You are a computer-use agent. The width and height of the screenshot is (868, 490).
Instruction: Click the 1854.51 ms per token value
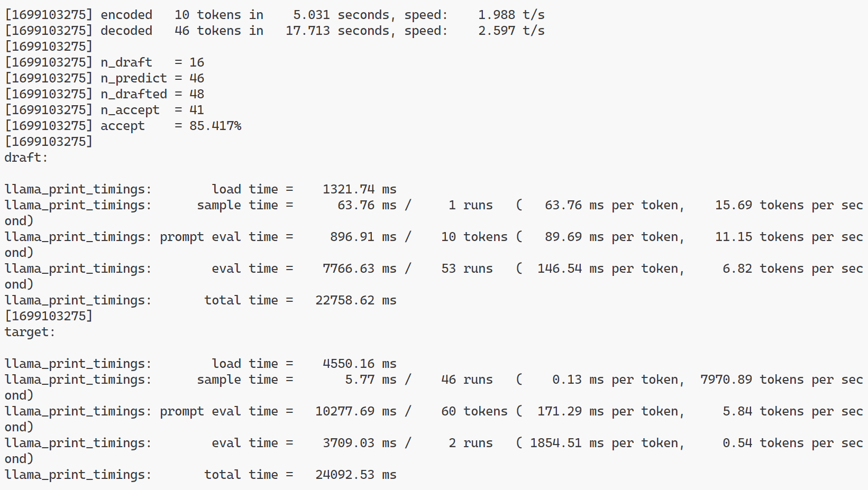pos(555,443)
